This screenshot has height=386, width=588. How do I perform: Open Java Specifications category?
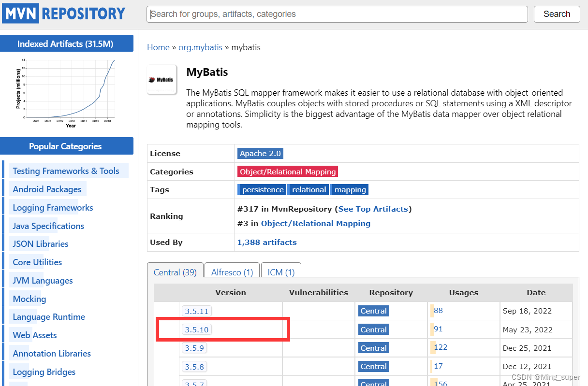(x=48, y=226)
